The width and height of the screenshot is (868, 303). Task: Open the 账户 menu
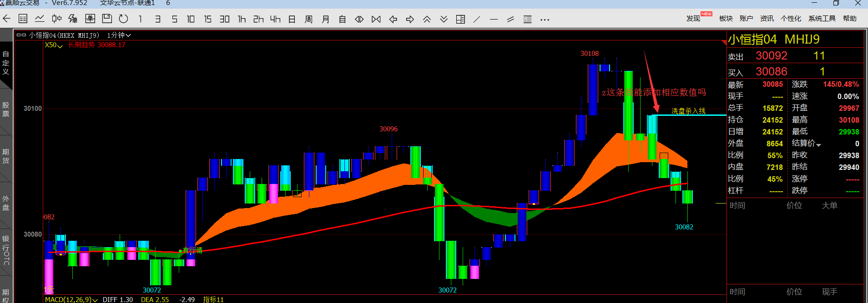pos(746,19)
